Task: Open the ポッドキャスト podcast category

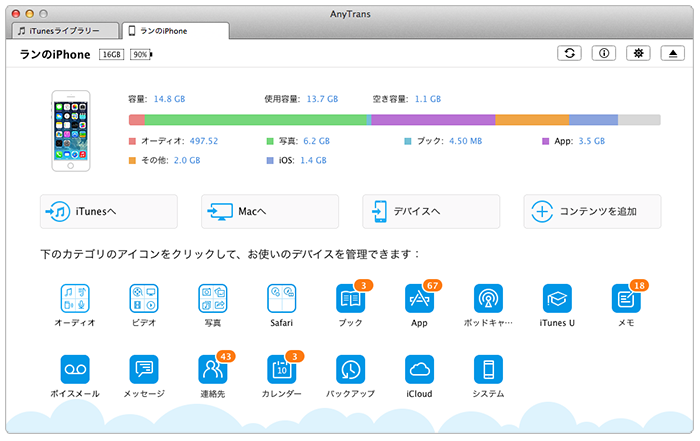Action: pyautogui.click(x=488, y=298)
